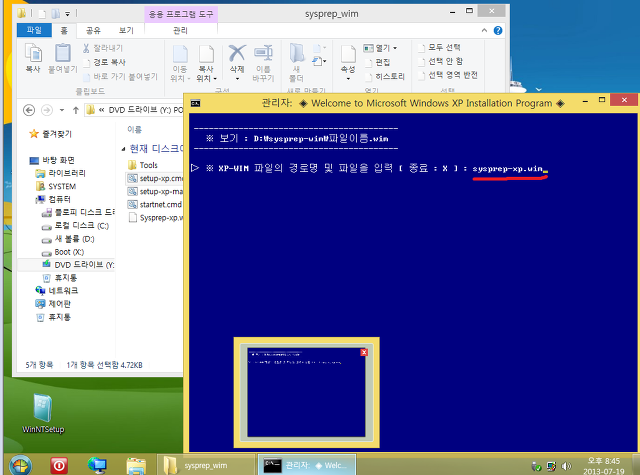Click the Delete (삭제) X icon
Viewport: 640px width, 475px height.
[237, 53]
